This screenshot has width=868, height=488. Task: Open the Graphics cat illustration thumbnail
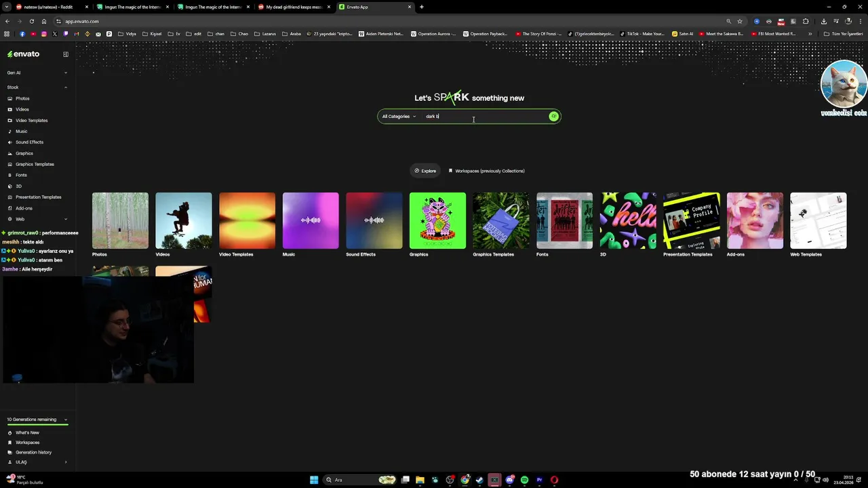437,220
